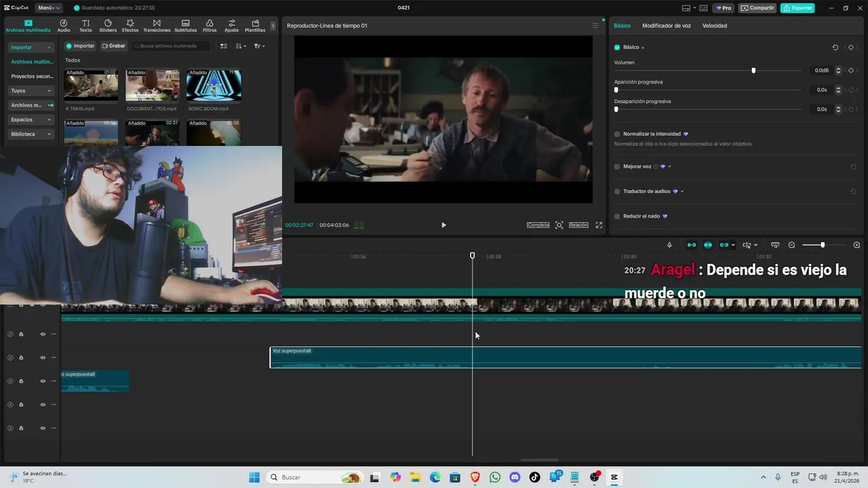868x488 pixels.
Task: Expand the Espacios sidebar section
Action: [x=31, y=119]
